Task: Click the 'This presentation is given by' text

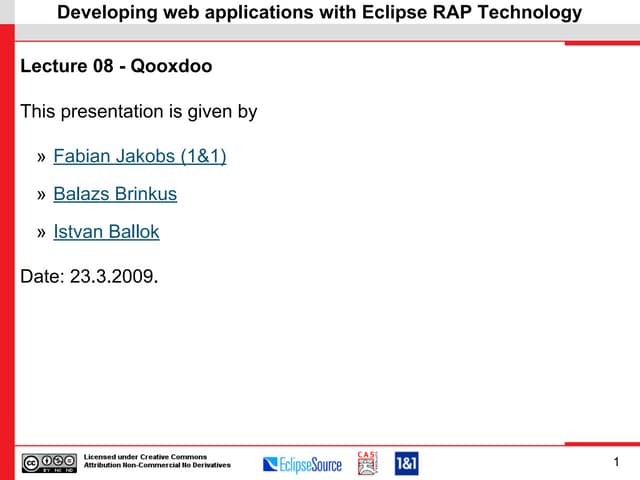Action: [139, 111]
